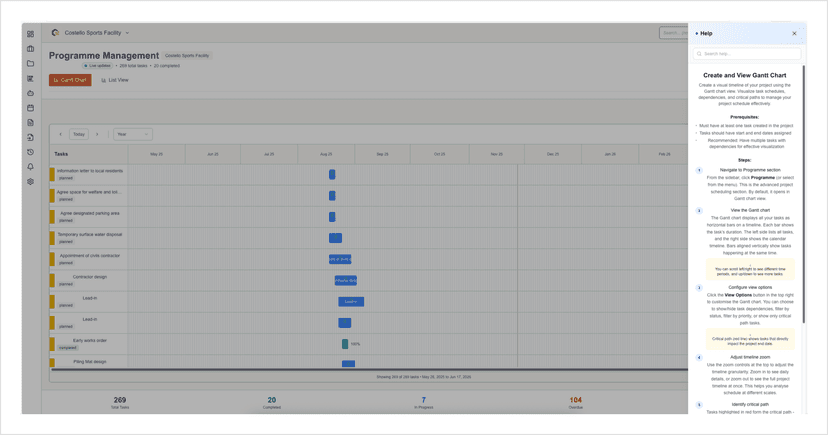This screenshot has height=435, width=828.
Task: Click step 3 Configure view options
Action: [x=750, y=287]
